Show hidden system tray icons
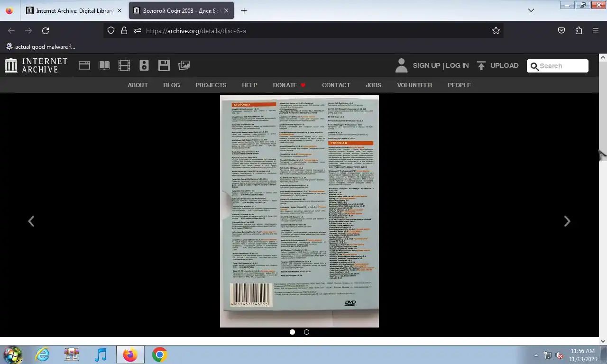 pos(536,355)
